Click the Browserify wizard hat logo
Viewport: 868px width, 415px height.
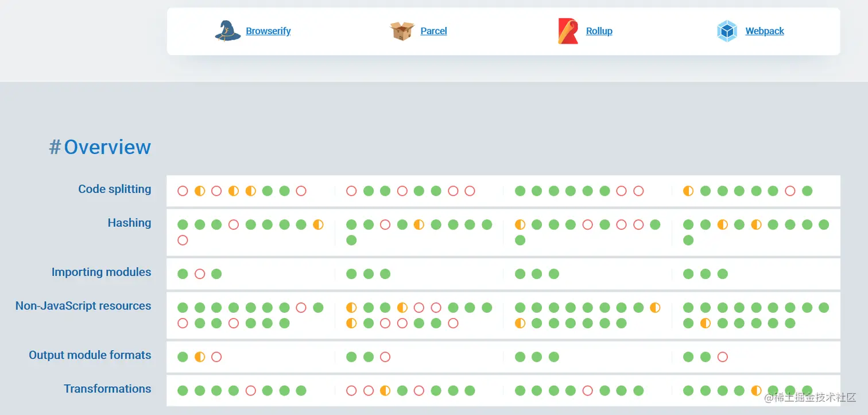coord(227,31)
